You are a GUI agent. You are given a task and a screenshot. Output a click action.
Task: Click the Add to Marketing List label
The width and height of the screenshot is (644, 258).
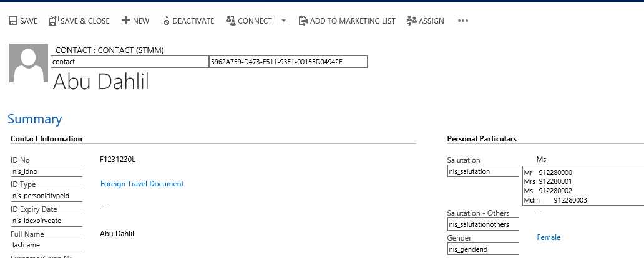coord(353,21)
